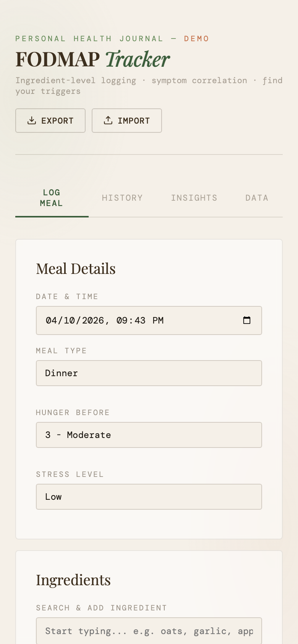Click the IMPORT button
The width and height of the screenshot is (298, 644).
pos(126,120)
